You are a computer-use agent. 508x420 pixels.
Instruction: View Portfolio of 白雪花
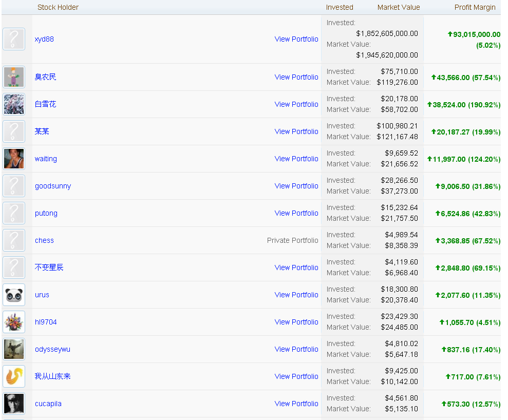click(x=296, y=104)
